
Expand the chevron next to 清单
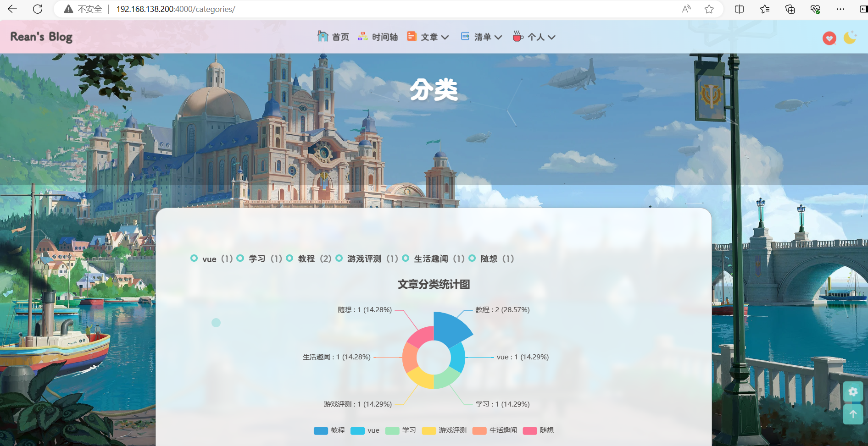point(498,38)
